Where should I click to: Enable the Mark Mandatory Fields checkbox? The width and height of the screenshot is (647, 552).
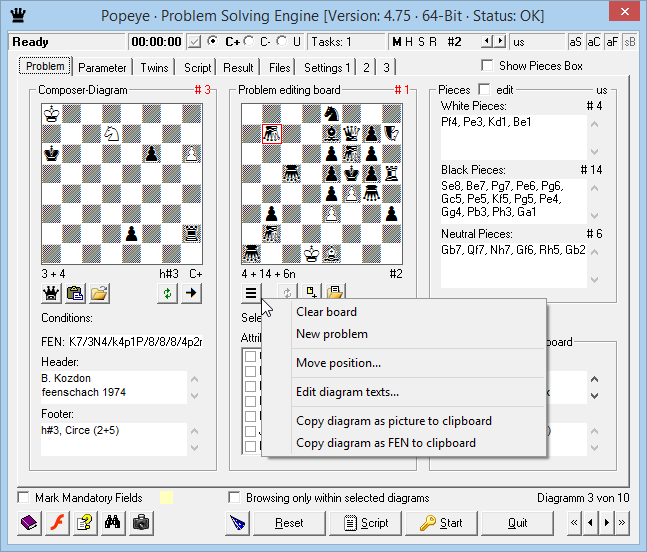tap(24, 498)
